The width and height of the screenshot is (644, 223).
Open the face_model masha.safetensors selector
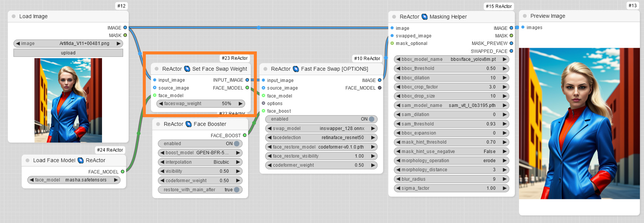tap(74, 180)
